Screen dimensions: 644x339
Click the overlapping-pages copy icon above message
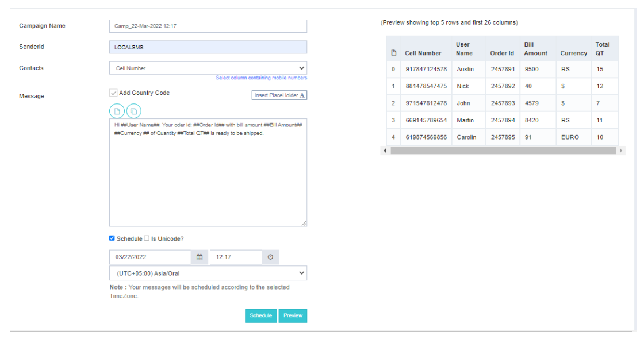coord(133,111)
